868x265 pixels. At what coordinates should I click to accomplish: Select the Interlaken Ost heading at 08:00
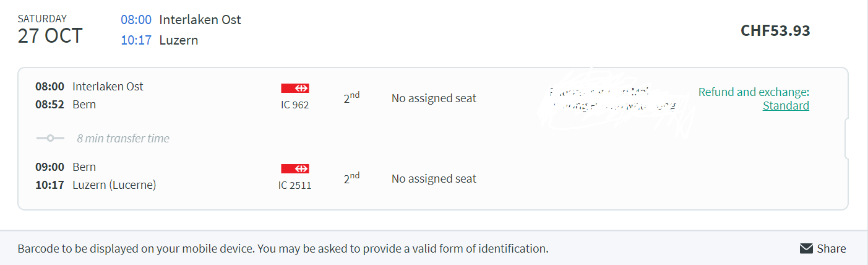coord(200,20)
